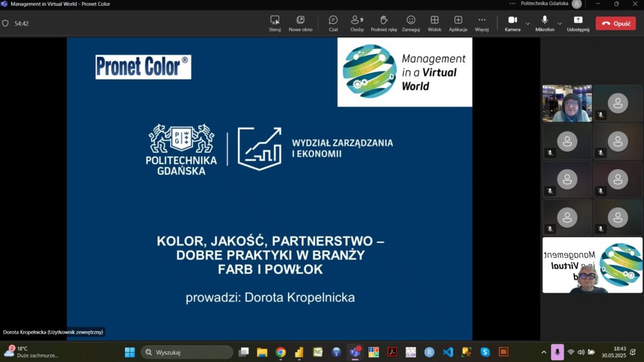Open the Czat panel
Screen dimensions: 644x362
(333, 23)
